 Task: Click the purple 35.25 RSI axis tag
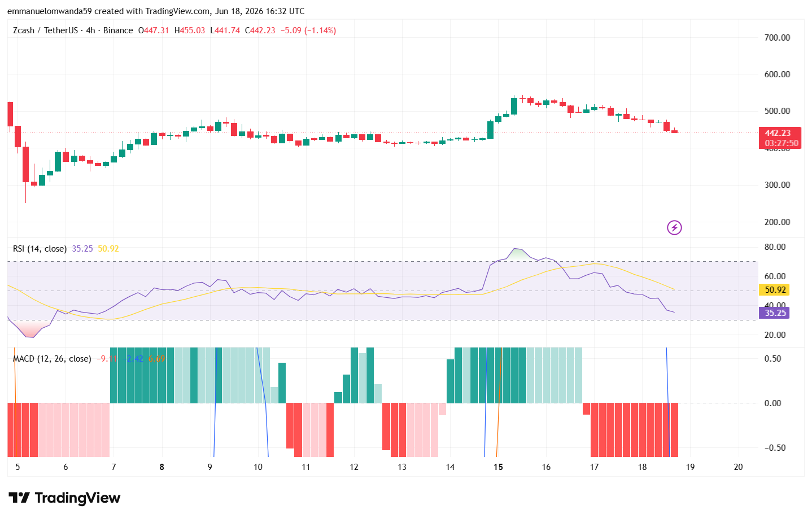point(774,313)
